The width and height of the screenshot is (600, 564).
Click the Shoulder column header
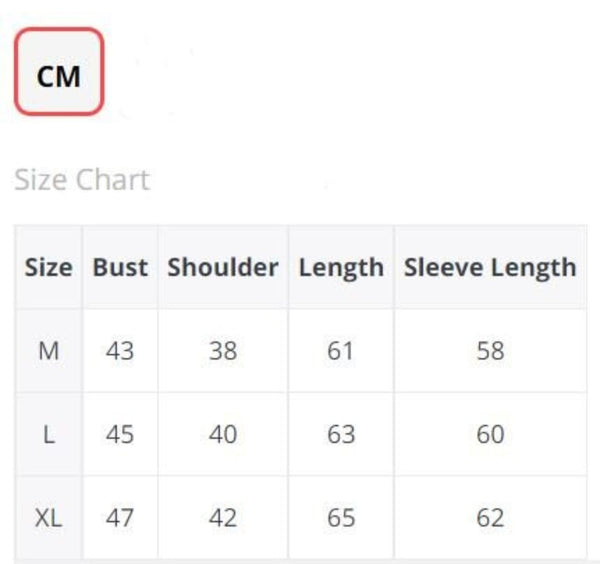tap(222, 268)
